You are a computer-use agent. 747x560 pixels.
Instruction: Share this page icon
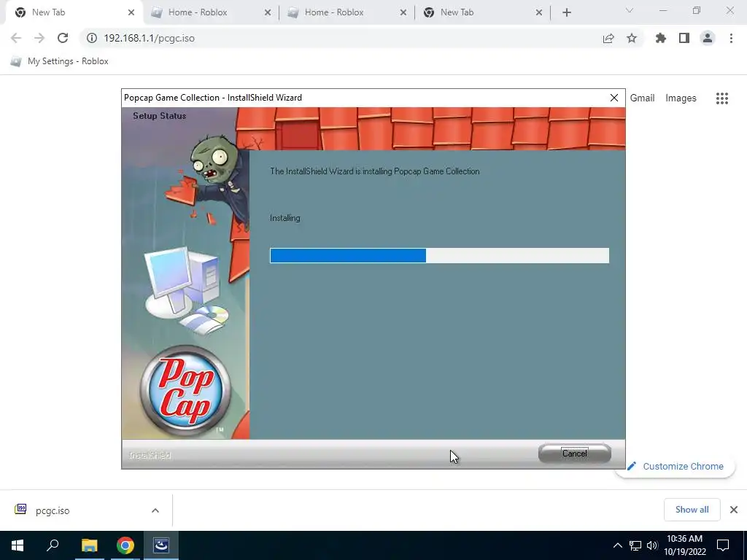[608, 38]
